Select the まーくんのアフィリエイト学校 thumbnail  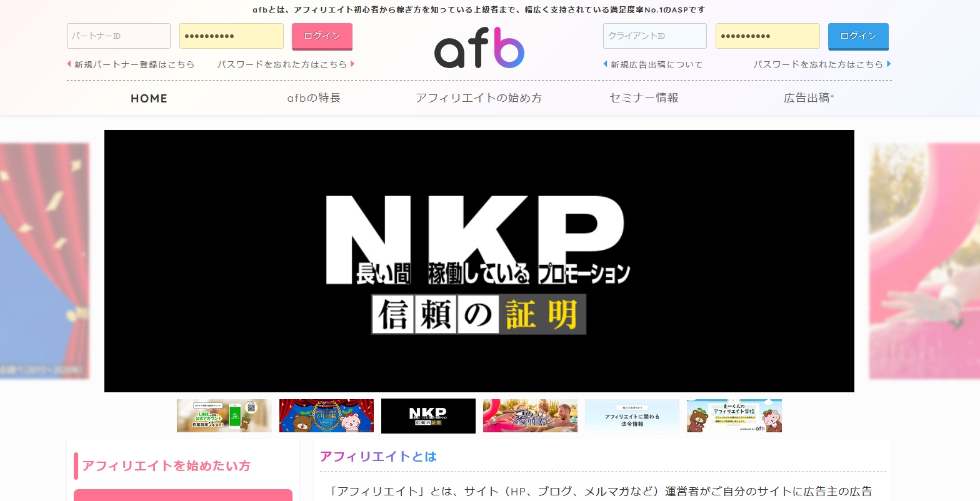[734, 416]
